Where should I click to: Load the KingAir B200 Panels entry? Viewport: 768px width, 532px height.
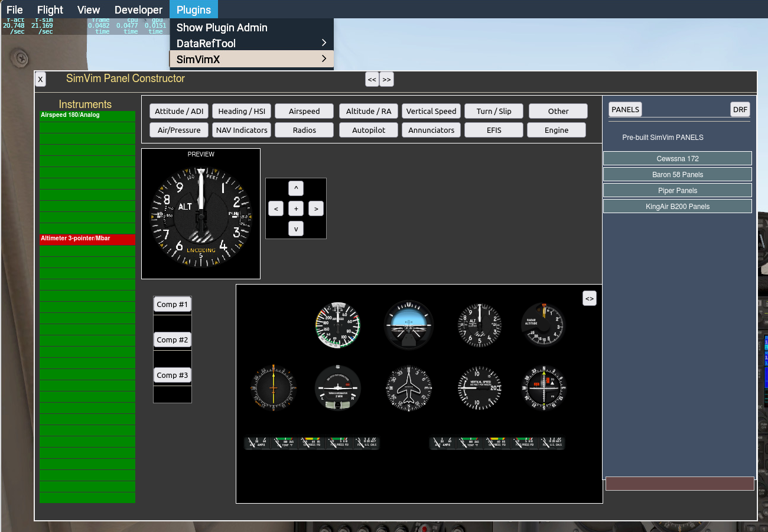[678, 206]
